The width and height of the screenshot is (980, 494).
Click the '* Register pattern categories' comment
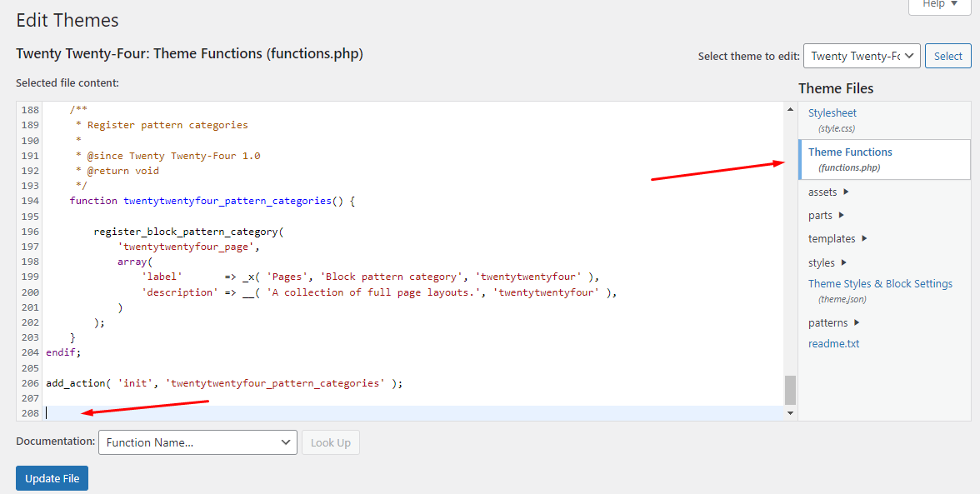tap(162, 125)
